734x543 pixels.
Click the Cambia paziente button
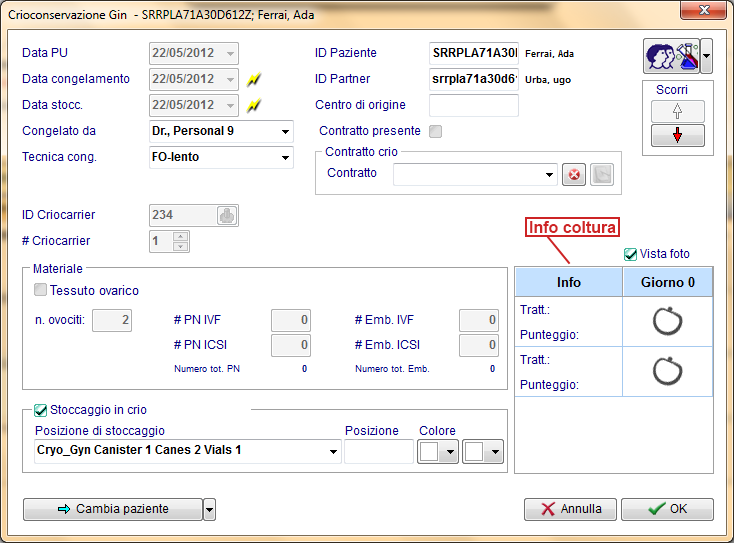pyautogui.click(x=113, y=509)
